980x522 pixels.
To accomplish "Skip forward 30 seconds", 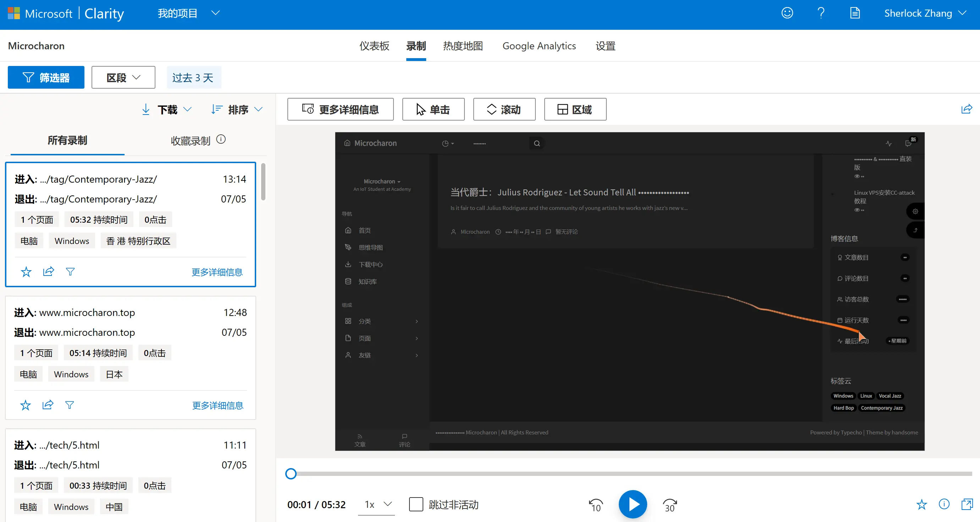I will [x=670, y=505].
